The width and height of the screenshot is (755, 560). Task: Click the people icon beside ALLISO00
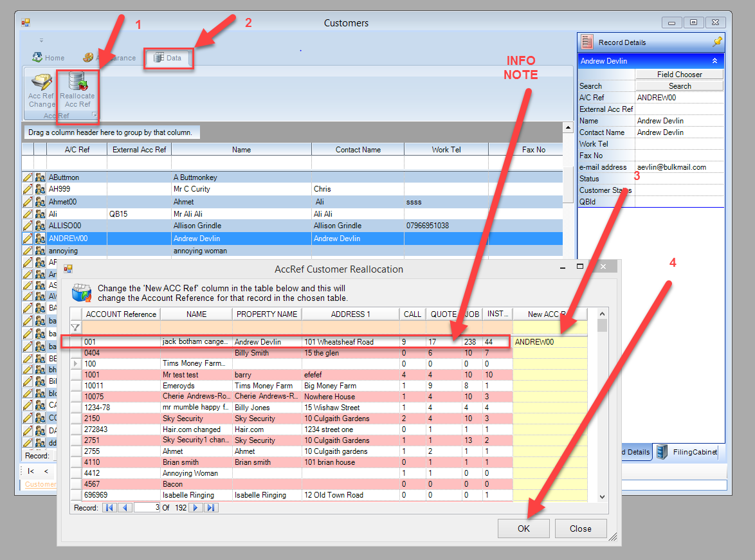41,225
